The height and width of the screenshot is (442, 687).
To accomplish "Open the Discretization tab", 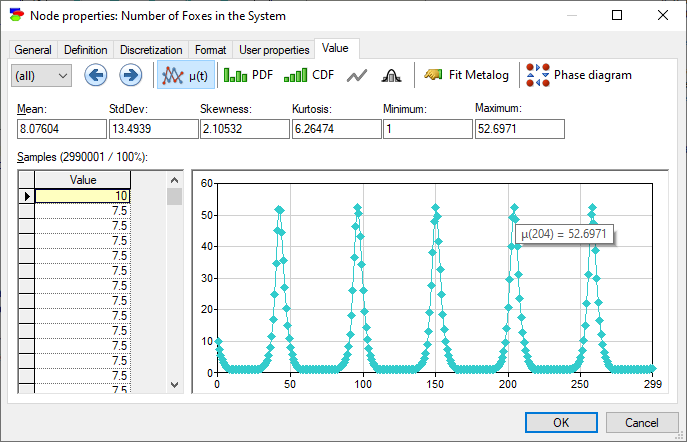I will (x=151, y=50).
